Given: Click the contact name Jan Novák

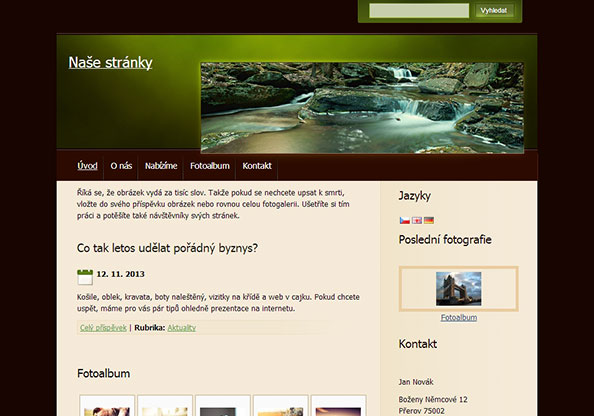Looking at the screenshot, I should tap(416, 382).
